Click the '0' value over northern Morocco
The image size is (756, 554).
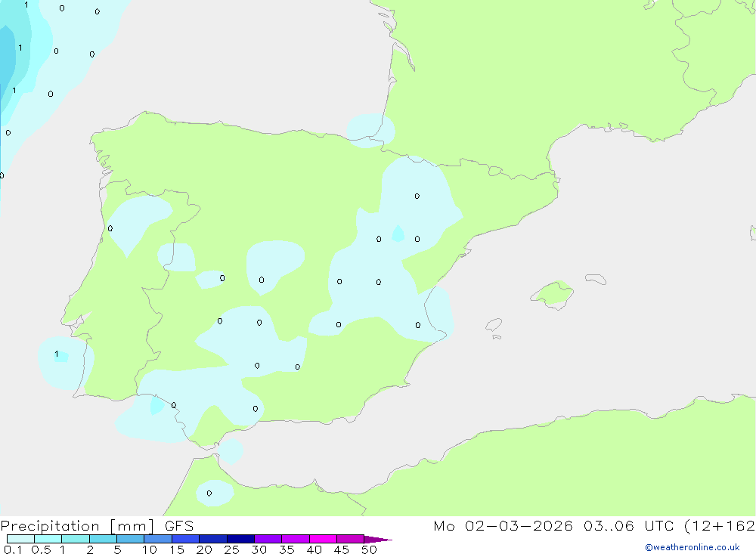point(209,494)
